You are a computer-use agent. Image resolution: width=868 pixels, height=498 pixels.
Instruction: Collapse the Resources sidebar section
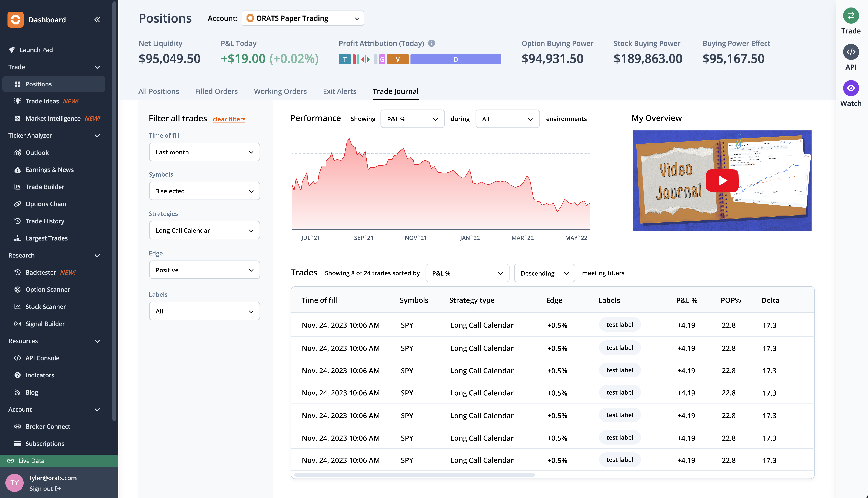97,341
